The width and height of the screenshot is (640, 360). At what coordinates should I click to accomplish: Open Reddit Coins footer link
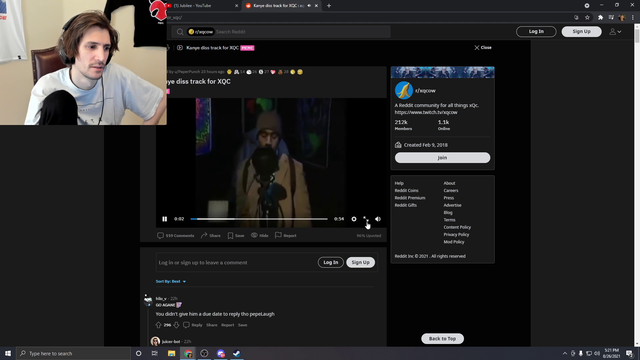(407, 191)
